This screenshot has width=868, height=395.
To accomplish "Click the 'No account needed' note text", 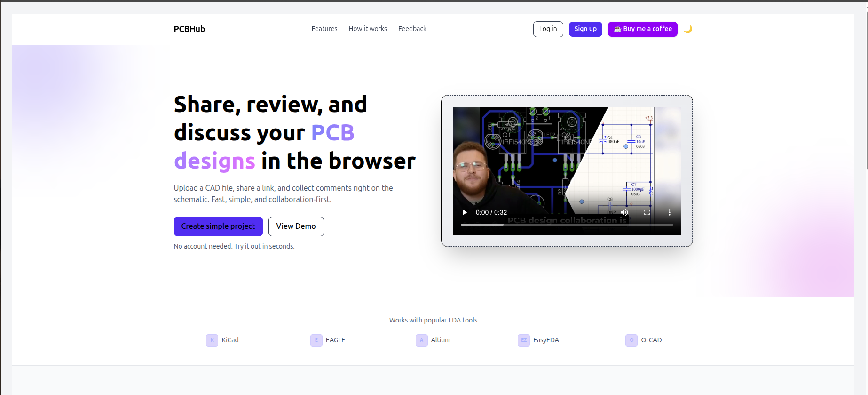I will click(x=234, y=246).
